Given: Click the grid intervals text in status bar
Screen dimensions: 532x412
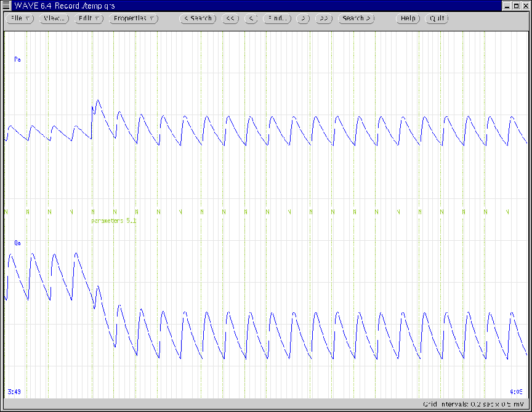Looking at the screenshot, I should coord(474,405).
